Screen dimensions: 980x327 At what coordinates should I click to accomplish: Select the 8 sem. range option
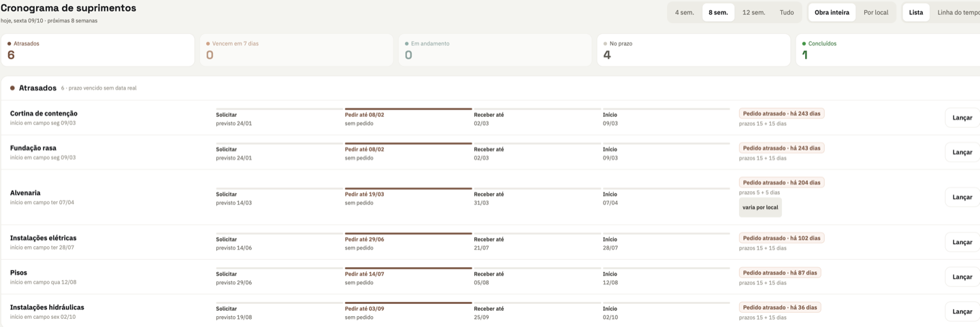point(718,12)
